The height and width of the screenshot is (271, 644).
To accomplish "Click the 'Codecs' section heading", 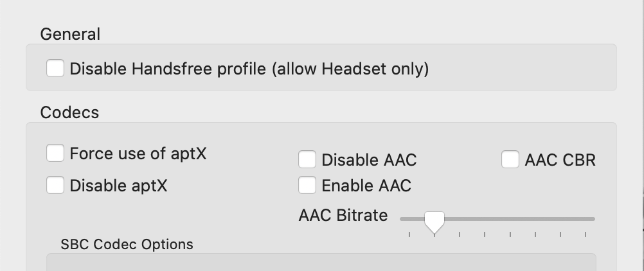I will [69, 112].
